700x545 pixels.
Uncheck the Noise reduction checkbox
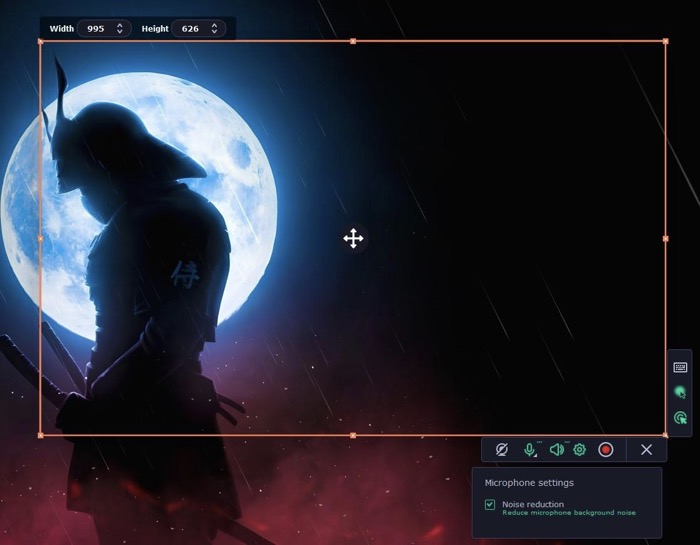(490, 505)
